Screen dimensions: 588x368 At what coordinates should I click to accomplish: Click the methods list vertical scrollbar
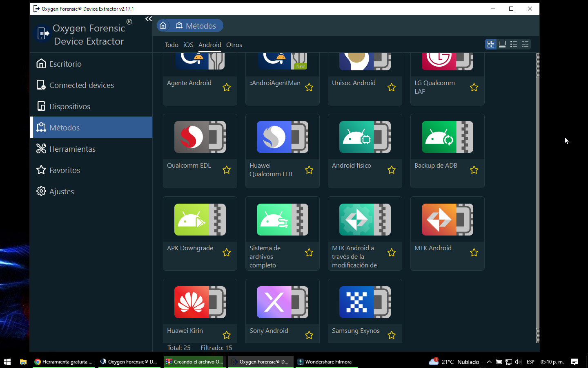click(x=537, y=196)
